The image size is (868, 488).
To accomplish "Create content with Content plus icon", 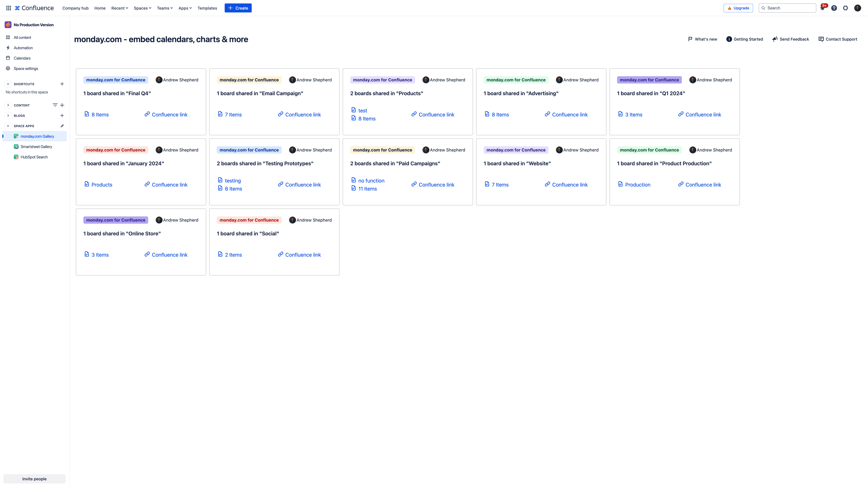I will [x=62, y=105].
